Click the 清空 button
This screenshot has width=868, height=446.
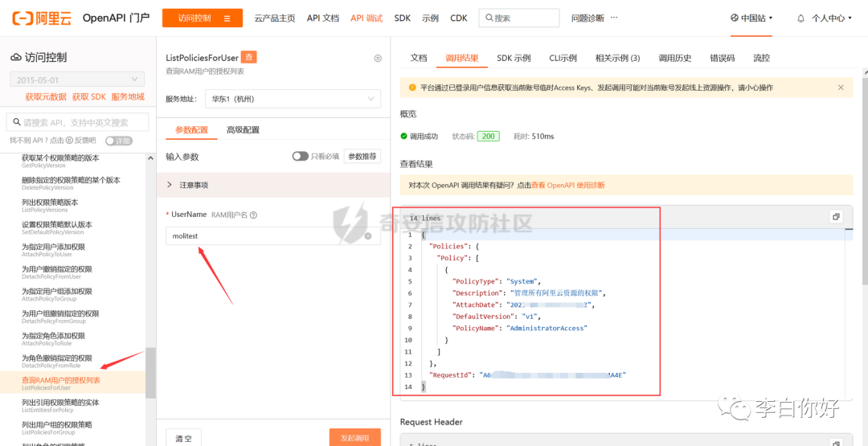(x=184, y=438)
